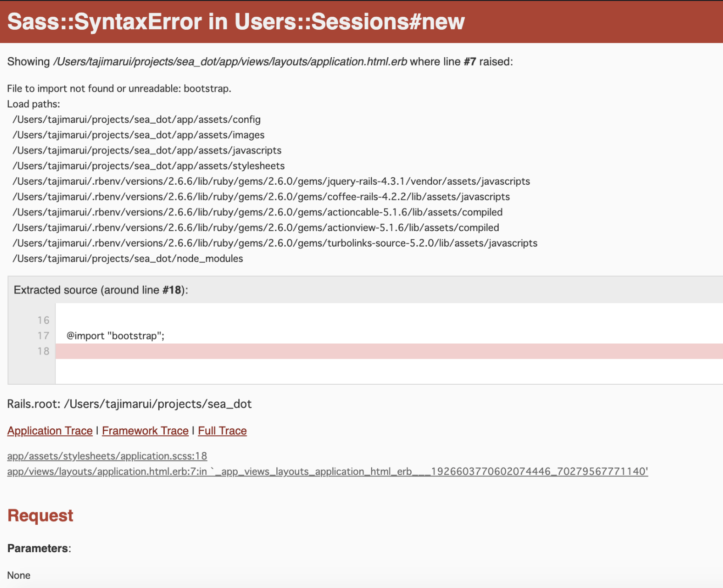723x588 pixels.
Task: Click the app/assets/stylesheets load path
Action: point(148,166)
